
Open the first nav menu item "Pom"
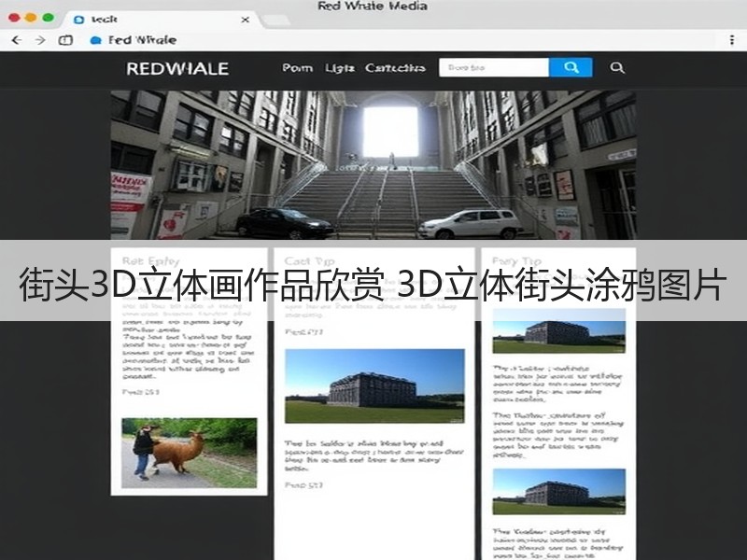pyautogui.click(x=297, y=68)
